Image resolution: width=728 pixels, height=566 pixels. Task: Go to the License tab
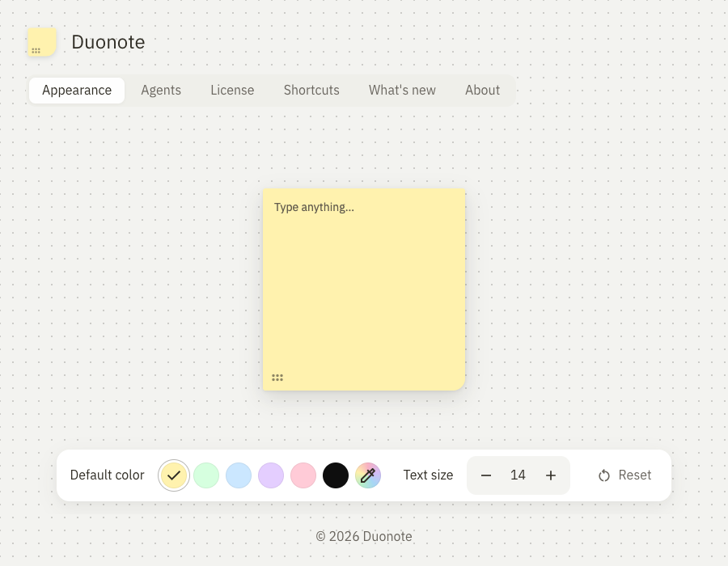pyautogui.click(x=232, y=91)
